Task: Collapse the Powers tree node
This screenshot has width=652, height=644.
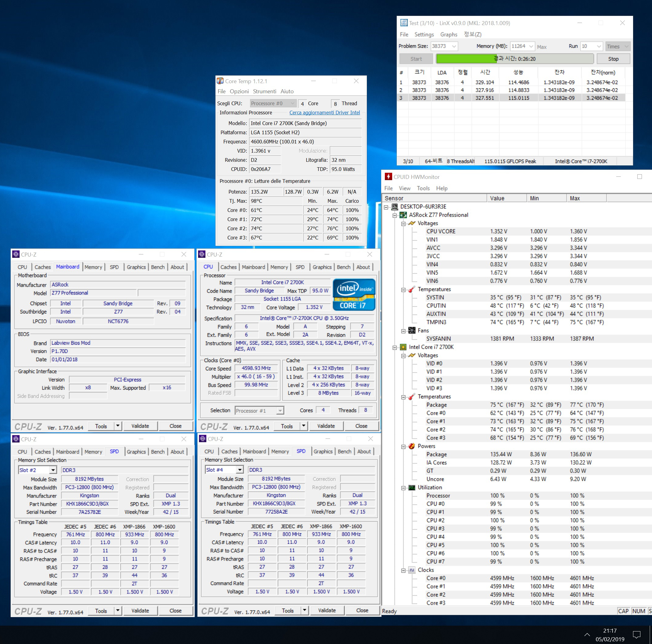Action: click(403, 446)
